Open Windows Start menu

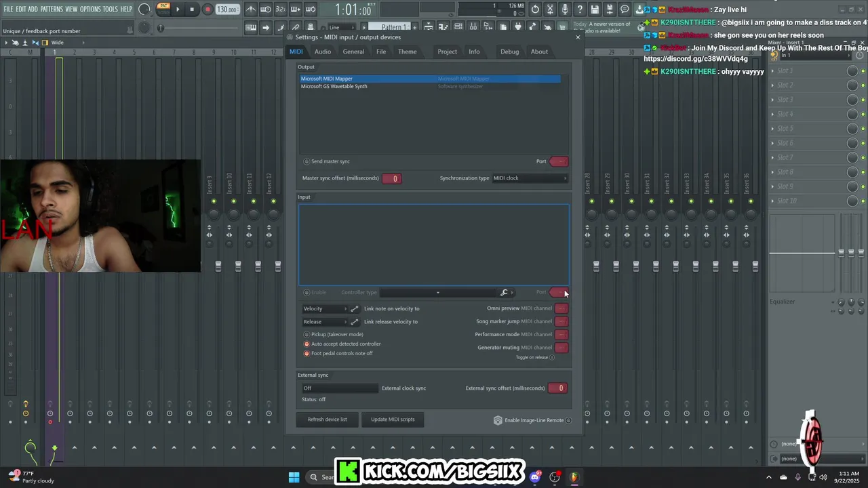click(x=294, y=477)
